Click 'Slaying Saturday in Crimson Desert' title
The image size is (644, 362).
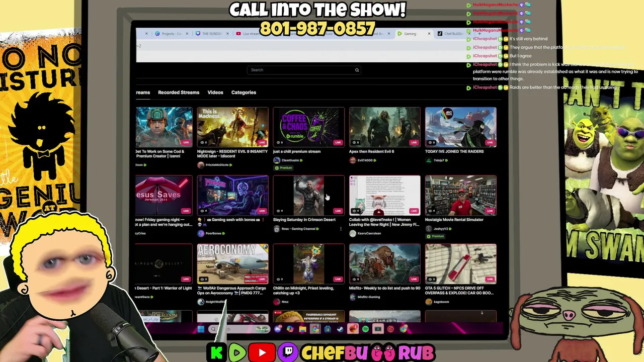[304, 220]
